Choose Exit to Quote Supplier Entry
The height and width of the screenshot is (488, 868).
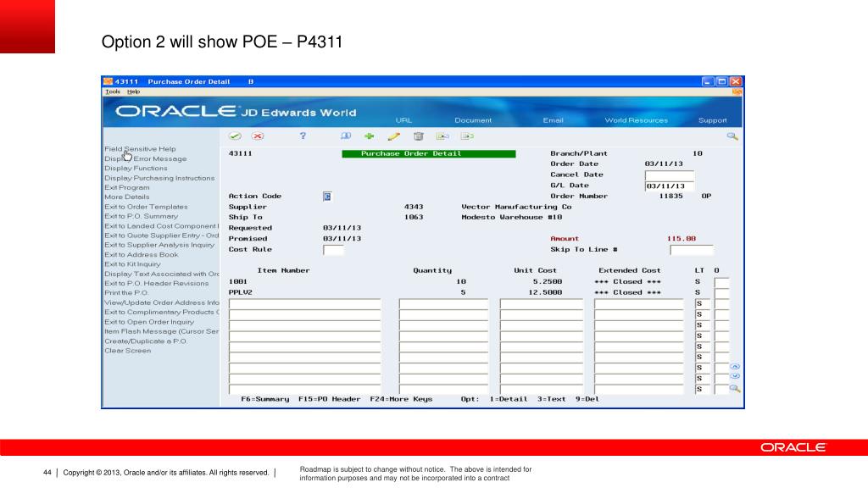(162, 236)
